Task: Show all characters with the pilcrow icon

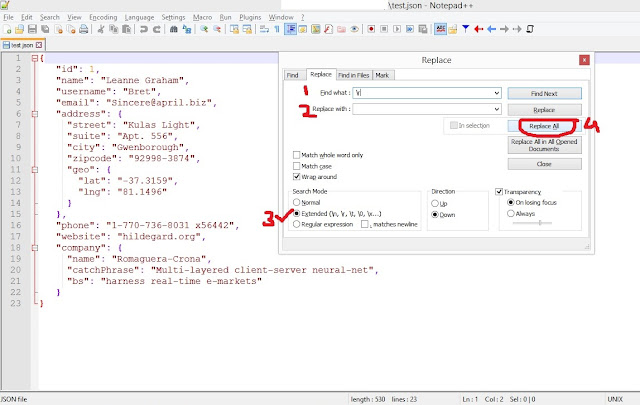Action: (277, 29)
